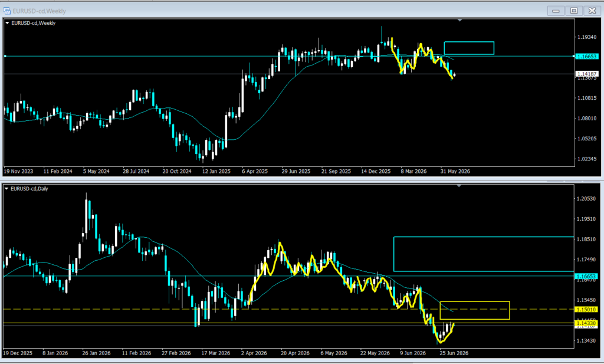Click the '25 Jun 2026' date on the Daily time axis

point(454,353)
